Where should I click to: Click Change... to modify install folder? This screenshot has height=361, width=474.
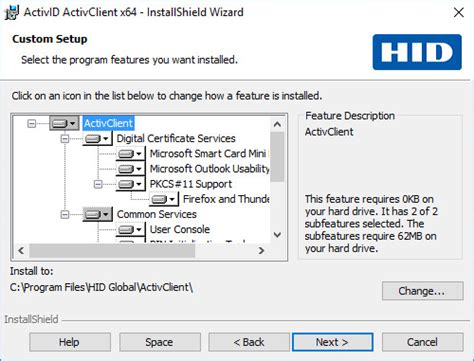click(x=423, y=291)
